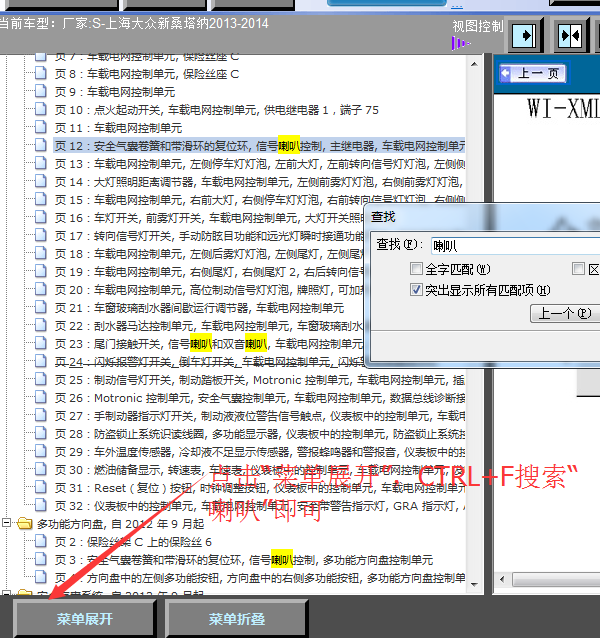Click the view control right-arrow icon

pyautogui.click(x=524, y=36)
